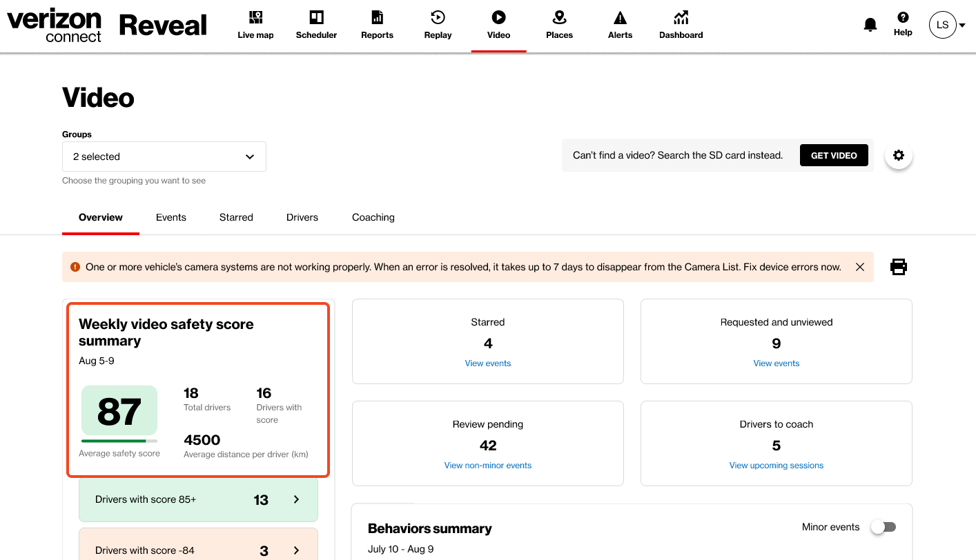This screenshot has width=976, height=560.
Task: Switch to the Coaching tab
Action: (x=373, y=217)
